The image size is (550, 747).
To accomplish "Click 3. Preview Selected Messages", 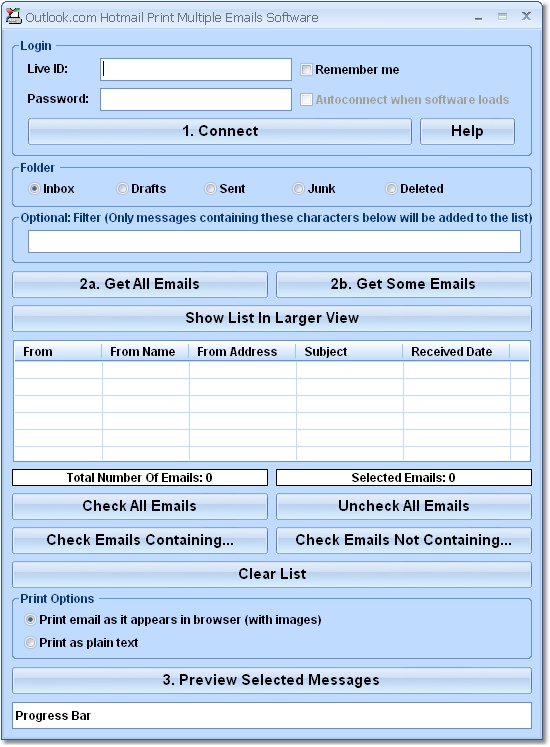I will click(272, 680).
